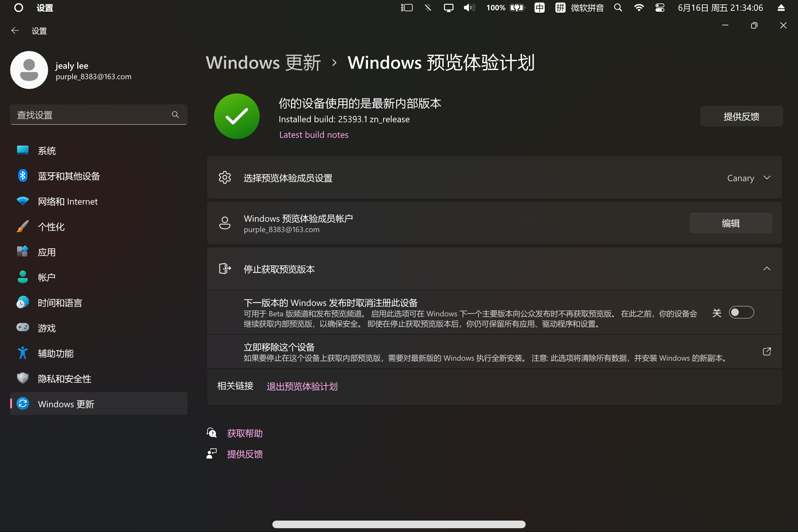
Task: Click the 拼 keyboard icon in the menu bar
Action: (x=560, y=8)
